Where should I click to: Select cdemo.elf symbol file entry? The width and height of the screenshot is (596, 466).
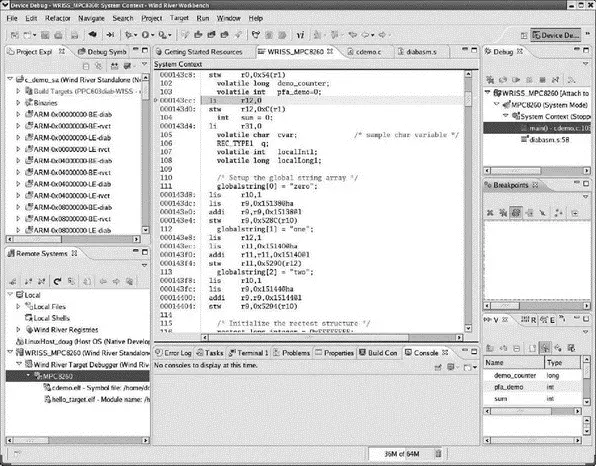(x=96, y=388)
